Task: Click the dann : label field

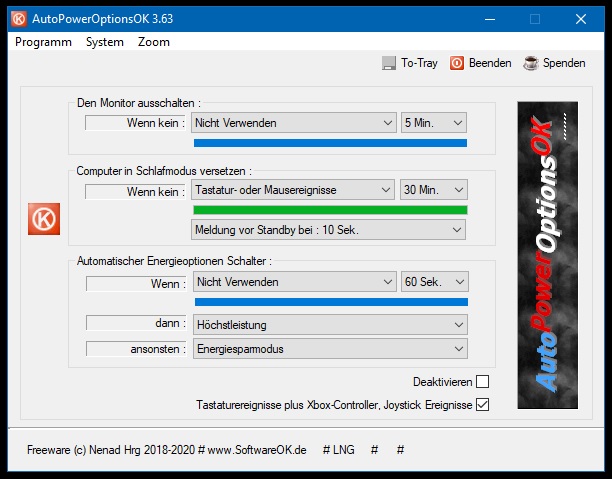Action: click(136, 323)
